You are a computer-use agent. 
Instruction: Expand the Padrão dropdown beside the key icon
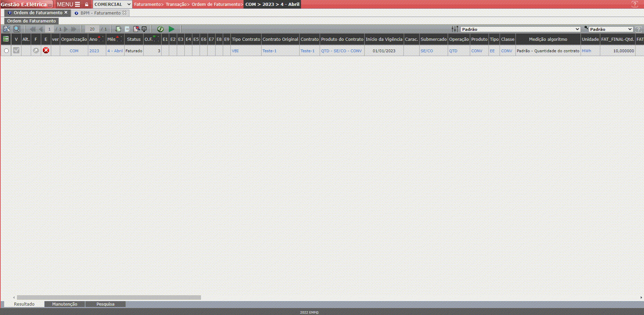[x=611, y=29]
